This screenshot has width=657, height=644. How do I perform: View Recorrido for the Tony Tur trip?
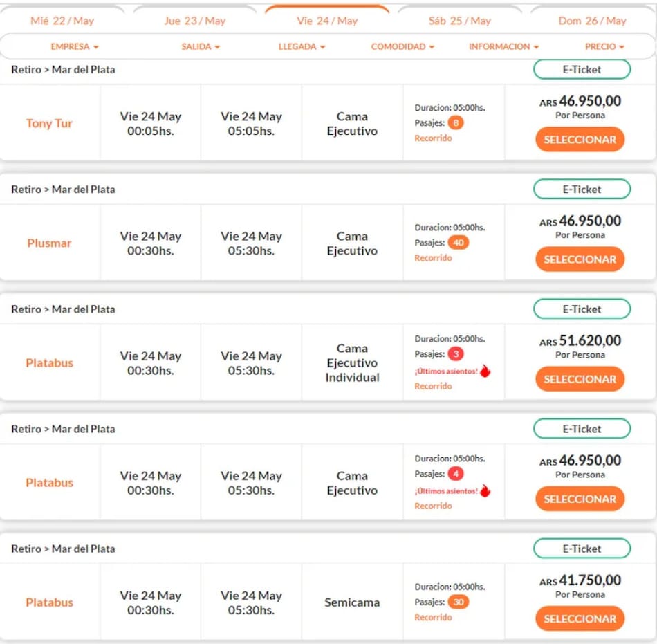click(x=433, y=138)
